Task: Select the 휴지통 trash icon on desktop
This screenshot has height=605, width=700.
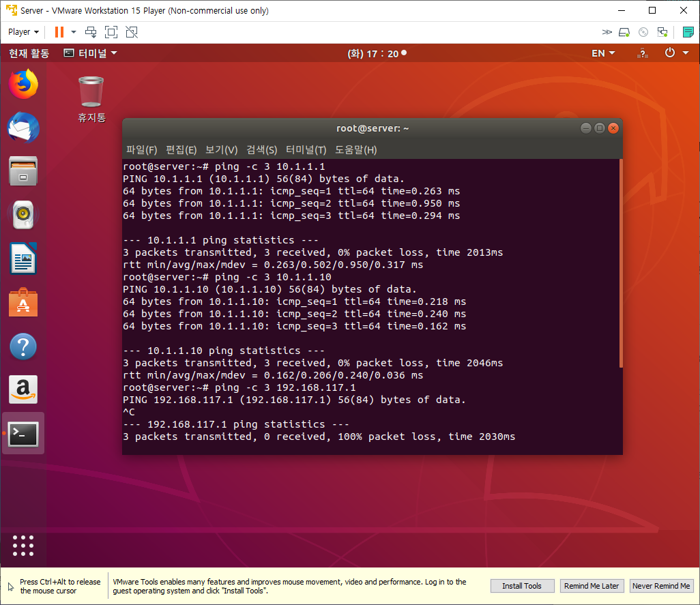Action: [91, 99]
